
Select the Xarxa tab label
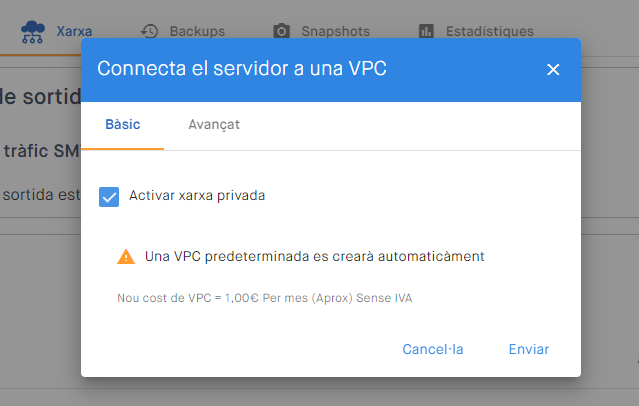coord(74,31)
